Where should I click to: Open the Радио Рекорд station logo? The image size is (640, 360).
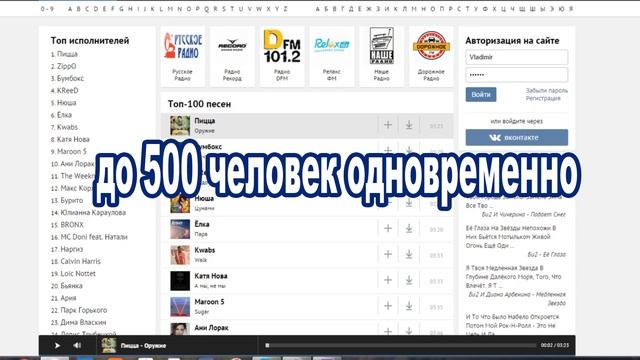point(232,45)
